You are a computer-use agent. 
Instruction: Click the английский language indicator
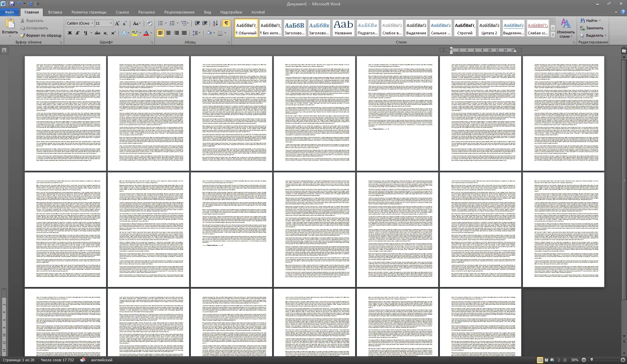[x=102, y=360]
